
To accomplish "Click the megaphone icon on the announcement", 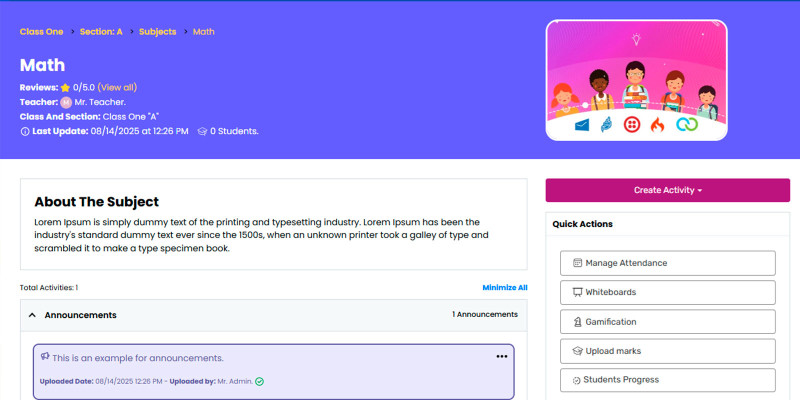I will tap(45, 356).
